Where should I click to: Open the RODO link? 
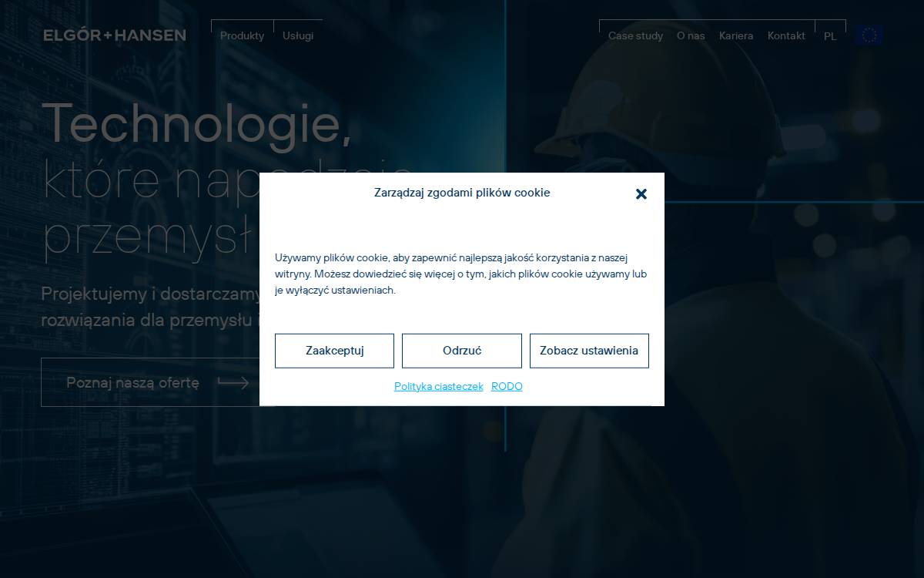pyautogui.click(x=507, y=387)
